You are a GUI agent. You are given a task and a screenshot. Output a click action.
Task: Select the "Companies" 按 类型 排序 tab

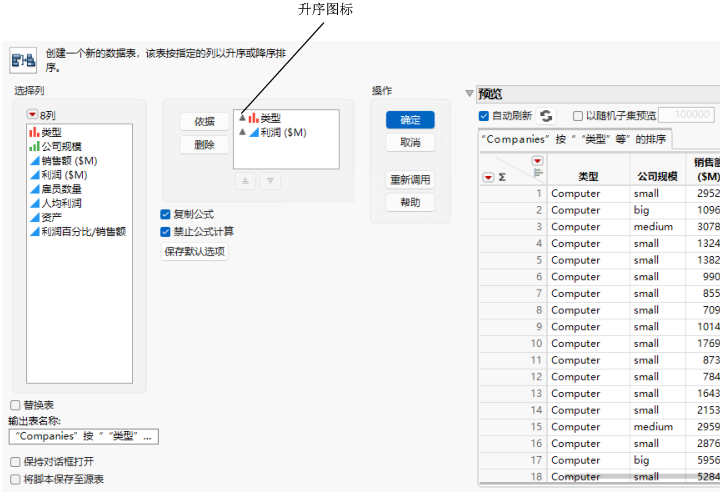tap(576, 139)
